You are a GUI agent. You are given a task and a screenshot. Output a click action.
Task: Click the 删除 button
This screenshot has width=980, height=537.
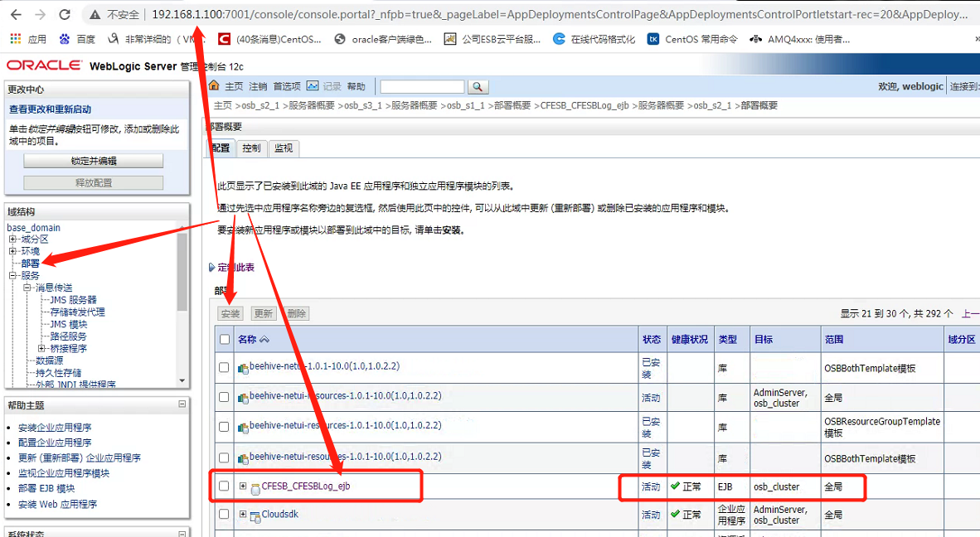coord(296,313)
